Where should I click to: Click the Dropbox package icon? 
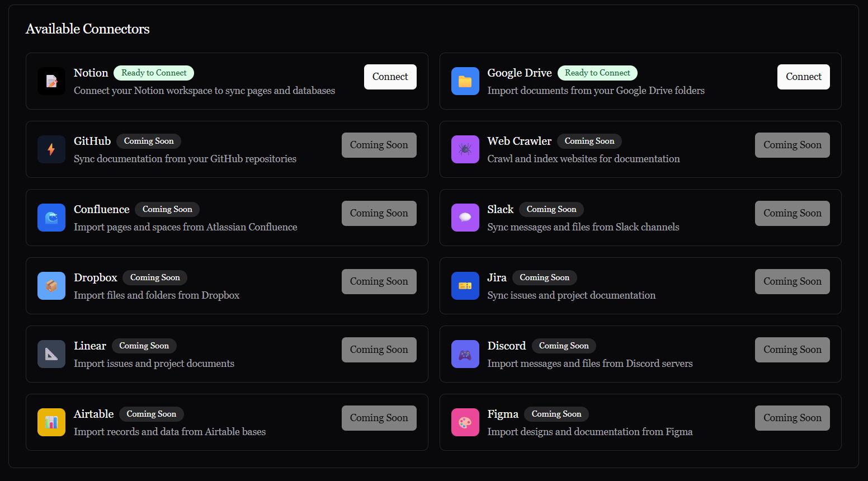tap(51, 286)
